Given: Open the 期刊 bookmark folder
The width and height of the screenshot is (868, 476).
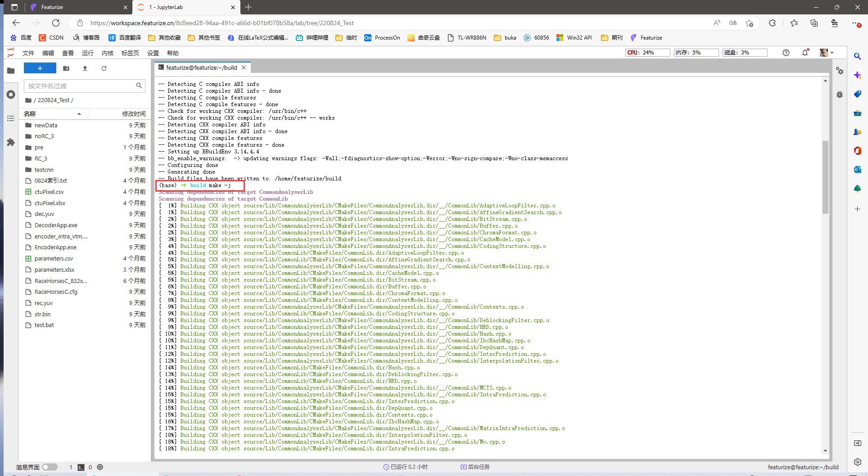Looking at the screenshot, I should click(x=612, y=38).
